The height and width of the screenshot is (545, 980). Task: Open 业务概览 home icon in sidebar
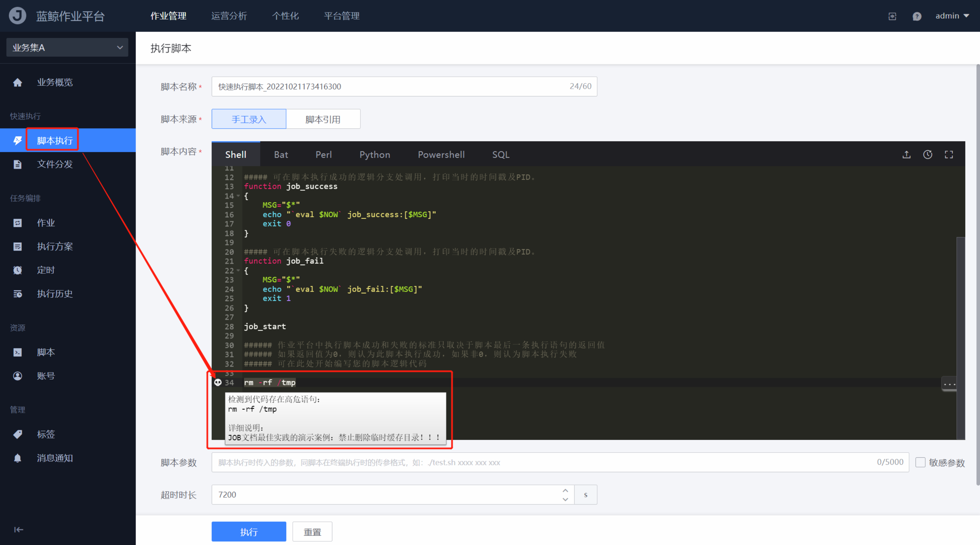coord(18,82)
